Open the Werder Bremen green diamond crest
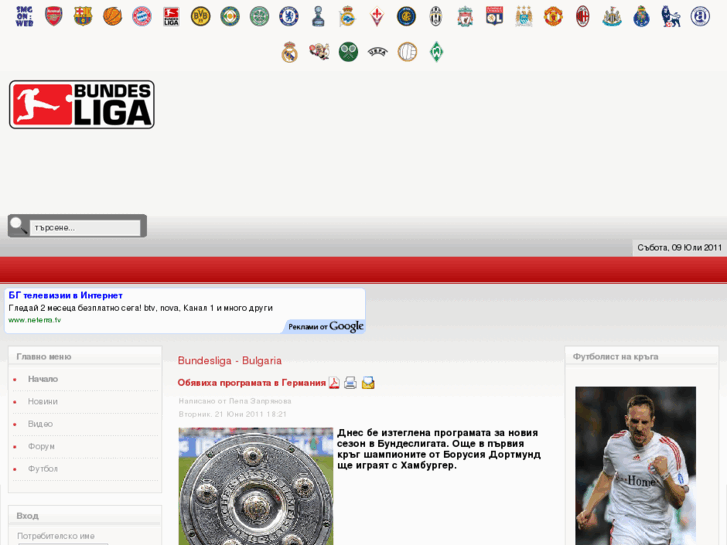This screenshot has width=727, height=545. (x=436, y=52)
